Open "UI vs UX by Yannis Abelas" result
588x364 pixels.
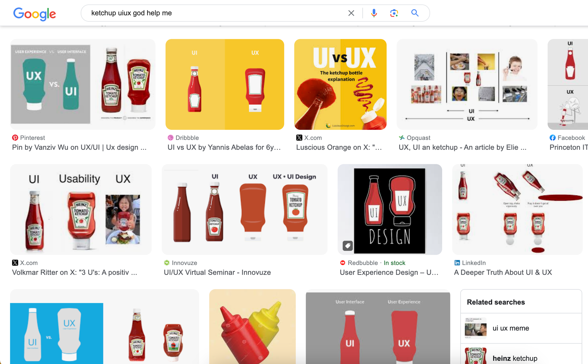pos(224,147)
